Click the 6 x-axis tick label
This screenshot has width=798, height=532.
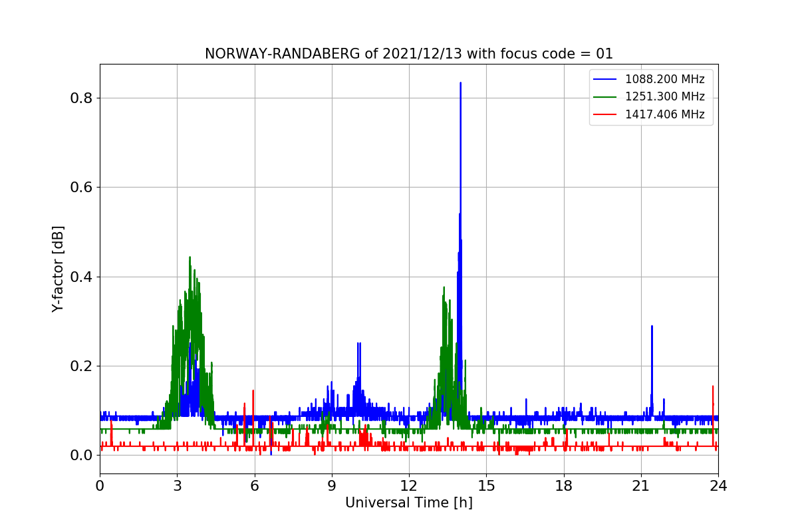255,486
